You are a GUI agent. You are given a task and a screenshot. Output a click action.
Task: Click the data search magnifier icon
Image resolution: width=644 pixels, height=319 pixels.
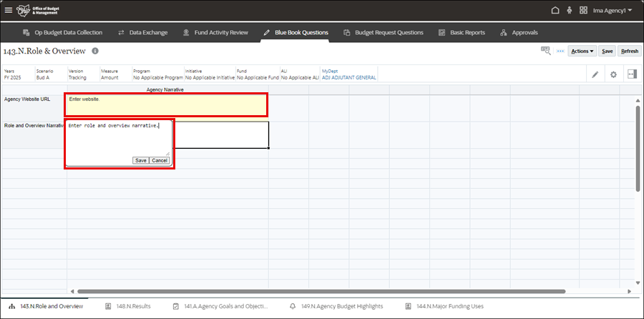(546, 51)
